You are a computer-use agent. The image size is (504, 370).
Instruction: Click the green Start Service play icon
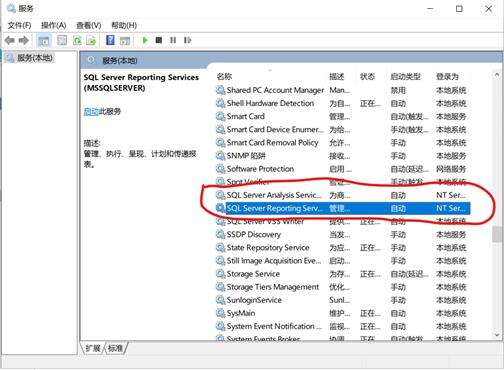145,40
